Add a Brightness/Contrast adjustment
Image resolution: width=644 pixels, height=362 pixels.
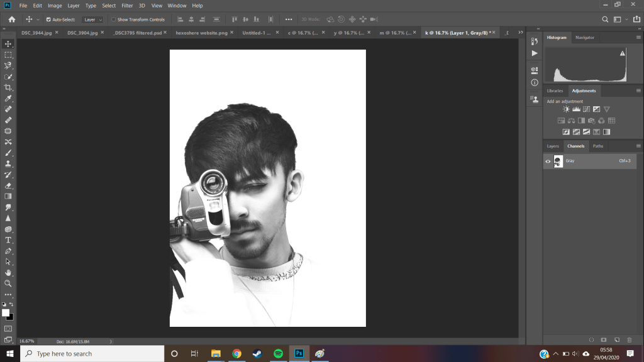click(x=566, y=109)
